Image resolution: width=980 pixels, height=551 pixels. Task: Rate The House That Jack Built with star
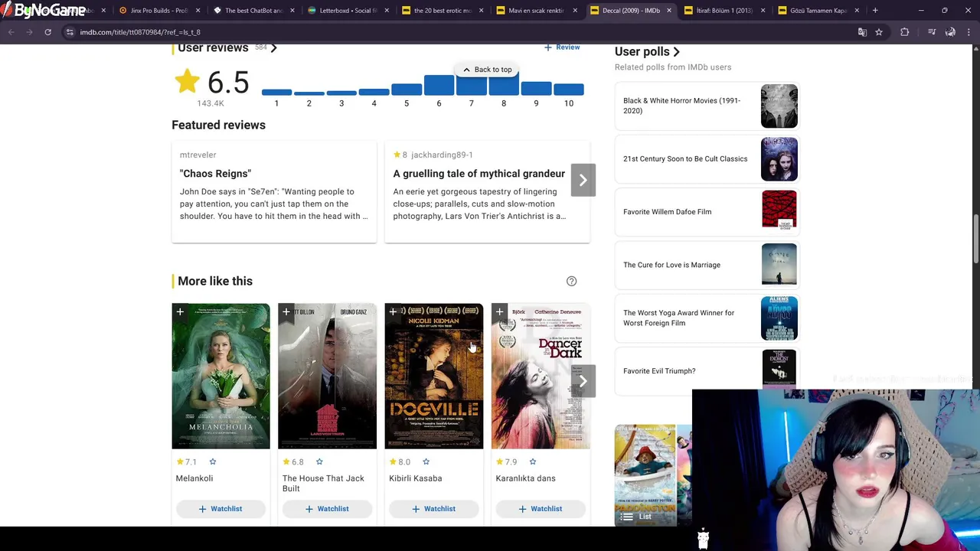click(x=319, y=461)
